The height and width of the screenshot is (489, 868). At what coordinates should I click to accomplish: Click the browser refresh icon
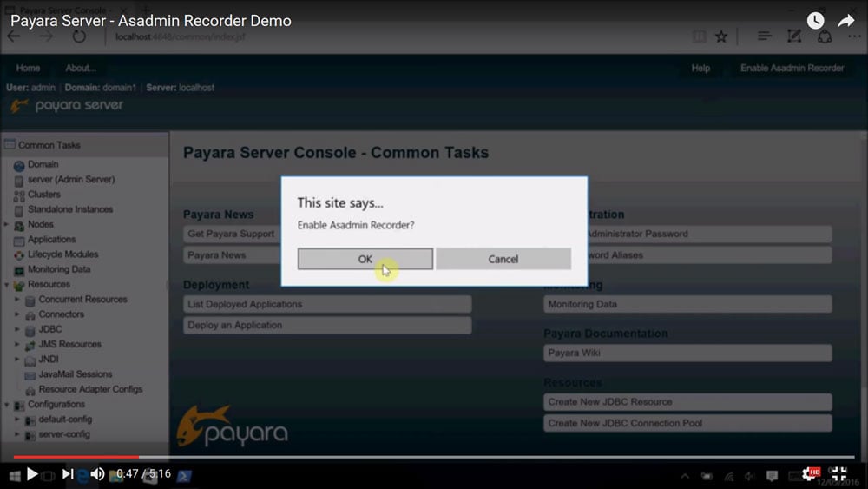[79, 36]
